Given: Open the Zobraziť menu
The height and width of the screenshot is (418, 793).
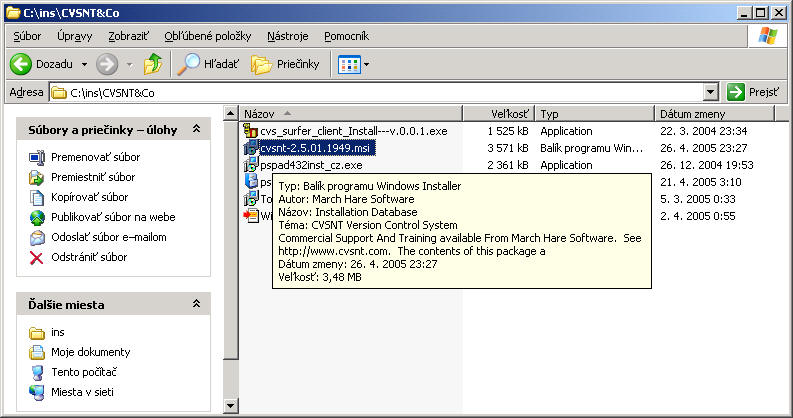Looking at the screenshot, I should click(128, 36).
